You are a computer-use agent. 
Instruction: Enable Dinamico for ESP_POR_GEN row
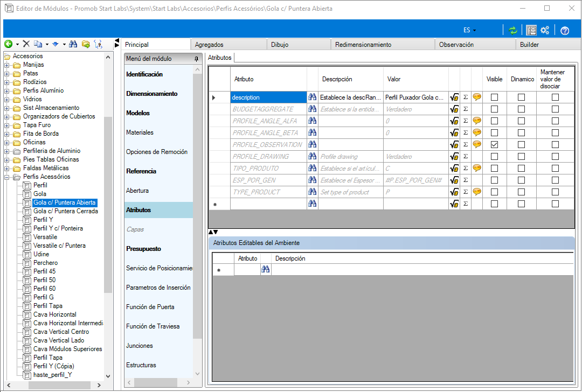[x=522, y=180]
